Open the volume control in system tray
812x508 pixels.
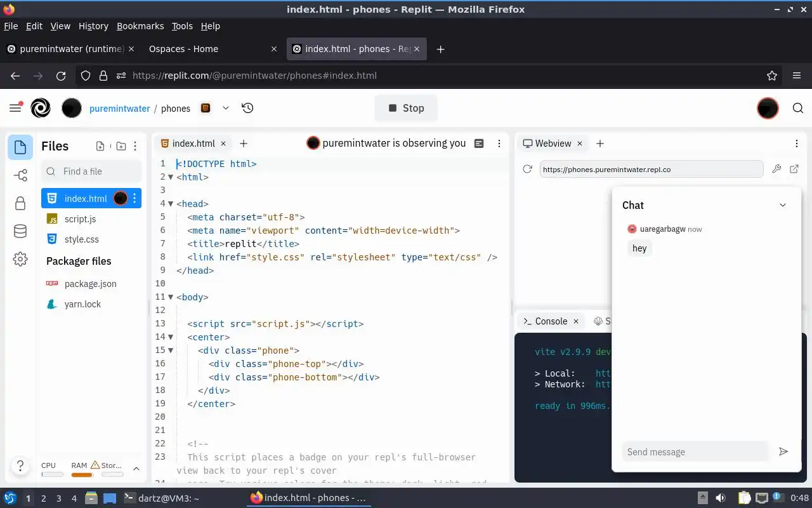point(721,498)
